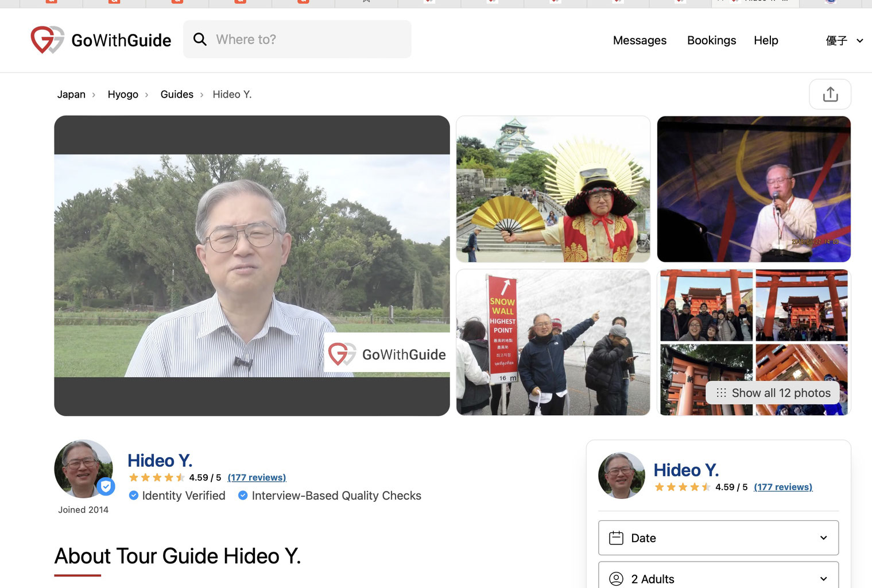Click the search magnifier icon

[x=200, y=39]
